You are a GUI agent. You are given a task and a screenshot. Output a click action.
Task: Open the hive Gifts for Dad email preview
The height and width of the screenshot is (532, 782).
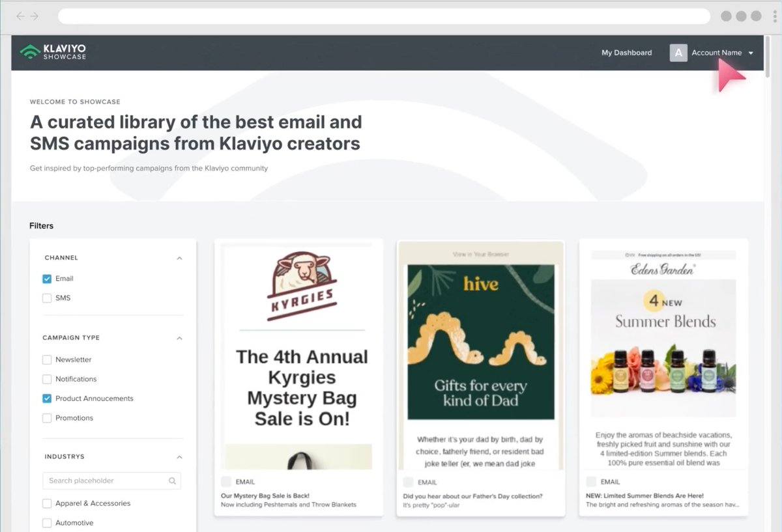point(481,356)
